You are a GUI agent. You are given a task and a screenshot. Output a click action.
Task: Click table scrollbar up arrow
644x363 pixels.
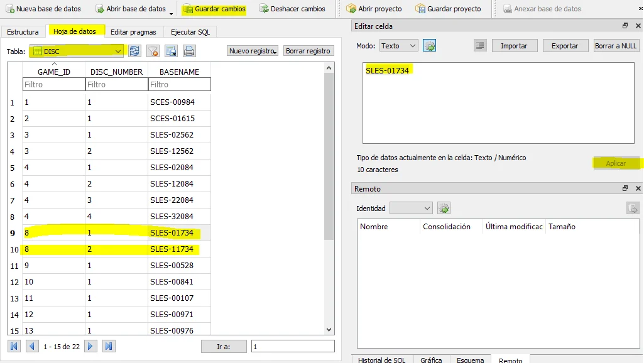(x=329, y=68)
